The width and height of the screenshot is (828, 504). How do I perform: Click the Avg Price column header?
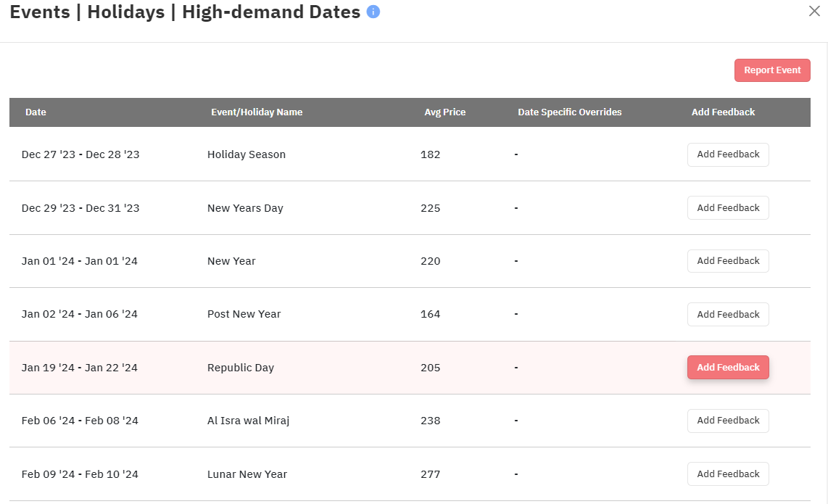(x=445, y=112)
